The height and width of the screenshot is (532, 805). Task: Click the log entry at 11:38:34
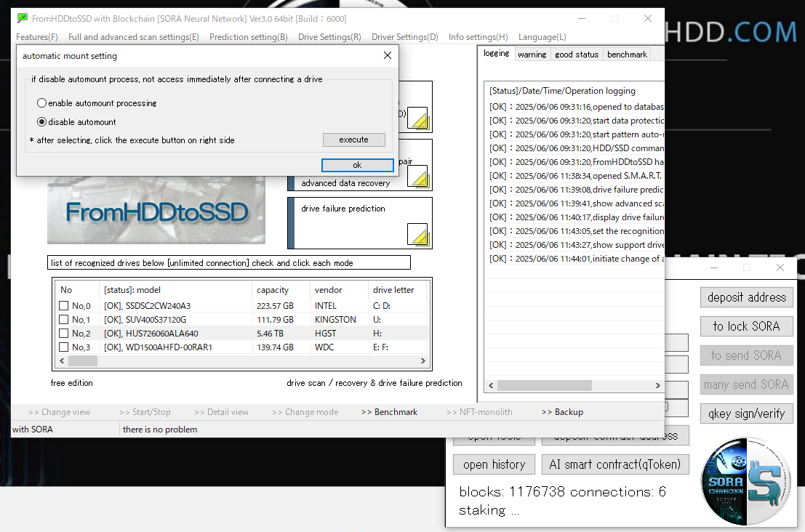tap(577, 176)
